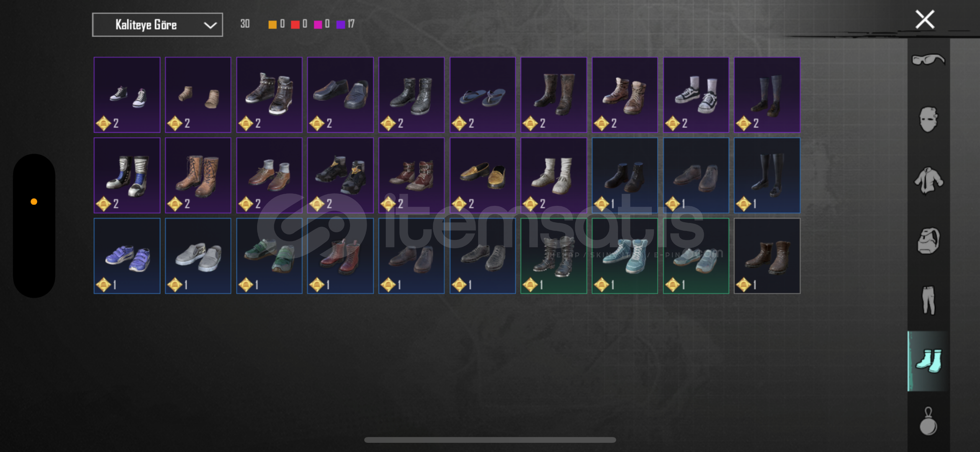980x452 pixels.
Task: Open the pants category icon
Action: click(928, 300)
